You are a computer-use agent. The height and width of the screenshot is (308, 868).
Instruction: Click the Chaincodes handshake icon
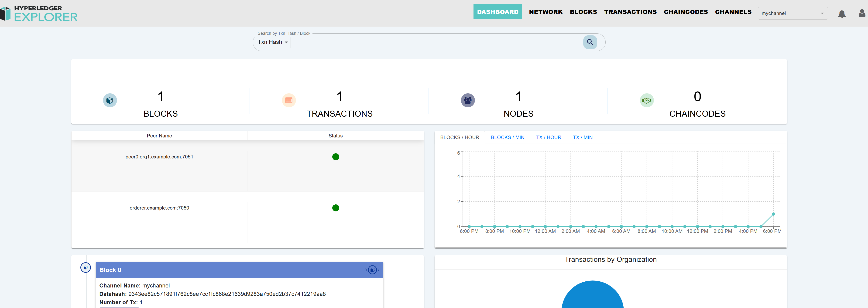(647, 101)
